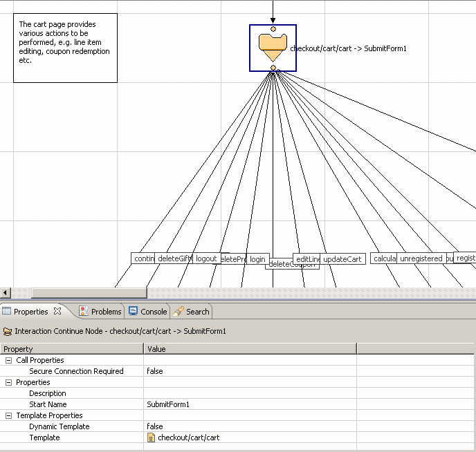Click the horizontal scrollbar thumb
Screen dimensions: 476x452
(89, 293)
